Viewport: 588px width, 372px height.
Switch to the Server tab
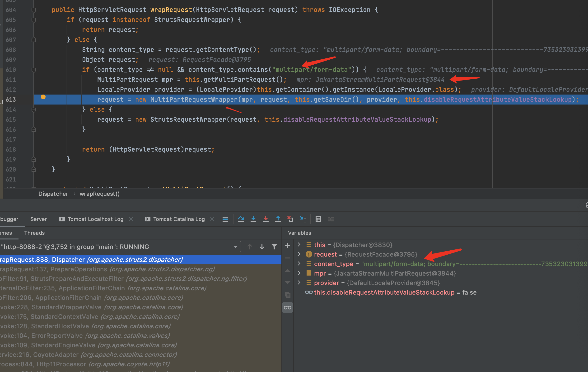point(38,219)
